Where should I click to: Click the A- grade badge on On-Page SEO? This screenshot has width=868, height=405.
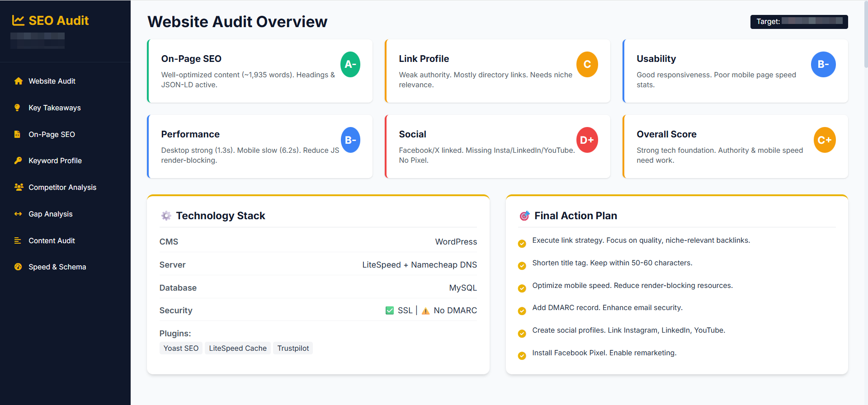(350, 64)
